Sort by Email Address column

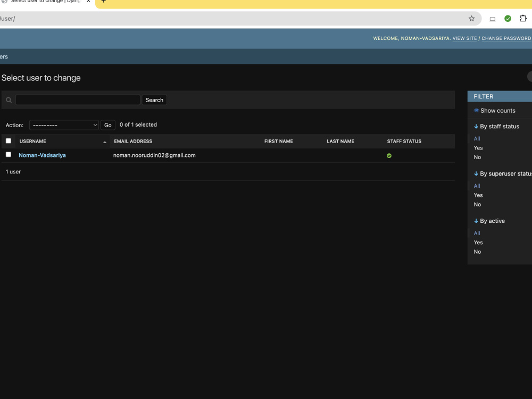(133, 142)
